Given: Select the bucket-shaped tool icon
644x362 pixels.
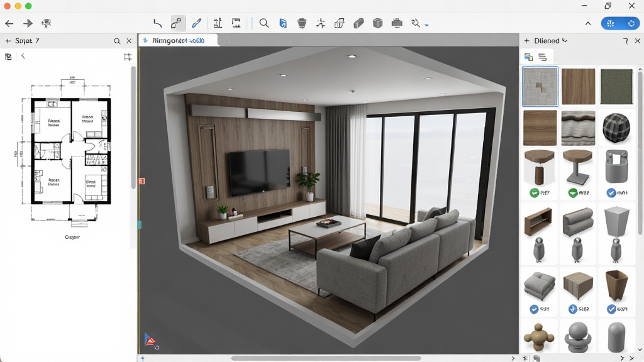Looking at the screenshot, I should tap(302, 23).
